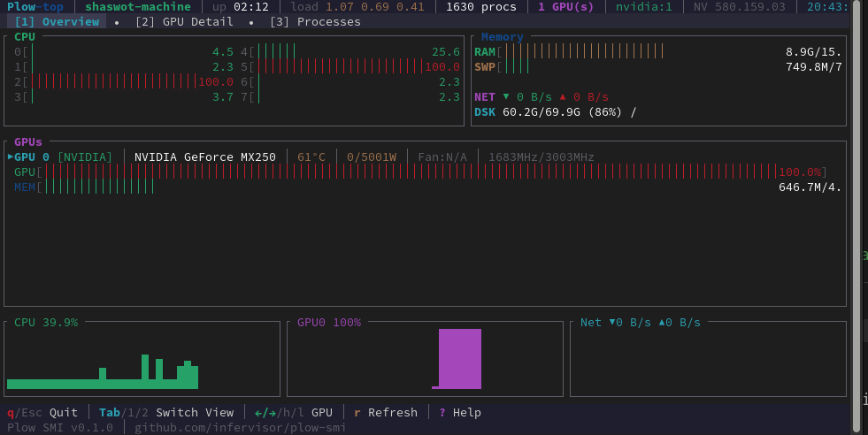Click the Memory section heading
The height and width of the screenshot is (435, 868).
coord(502,36)
